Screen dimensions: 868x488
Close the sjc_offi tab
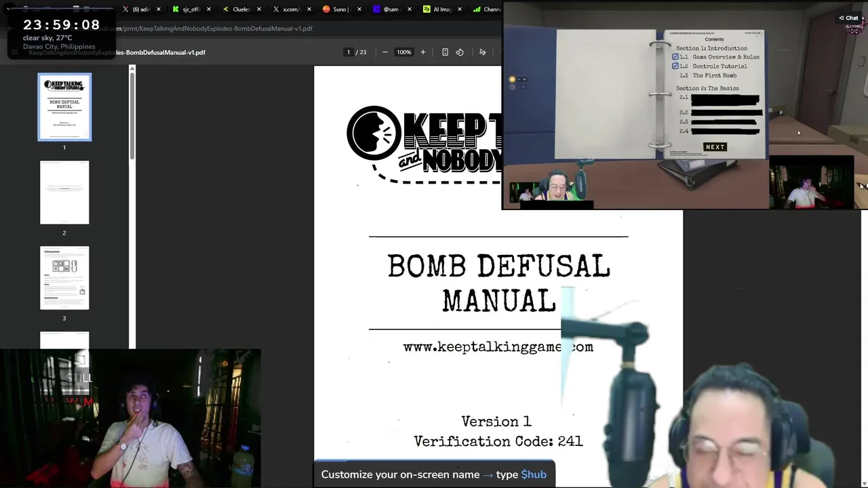(209, 9)
